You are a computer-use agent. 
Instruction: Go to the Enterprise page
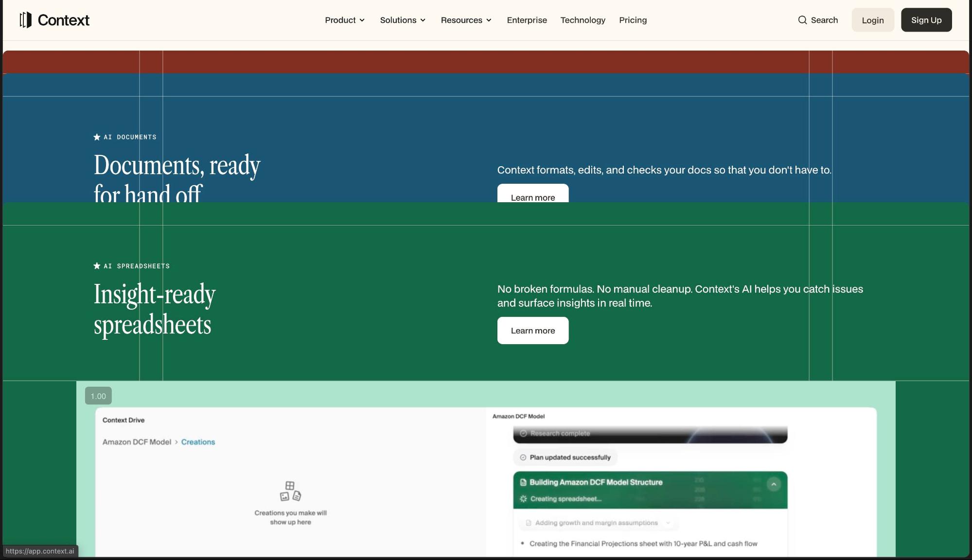527,20
